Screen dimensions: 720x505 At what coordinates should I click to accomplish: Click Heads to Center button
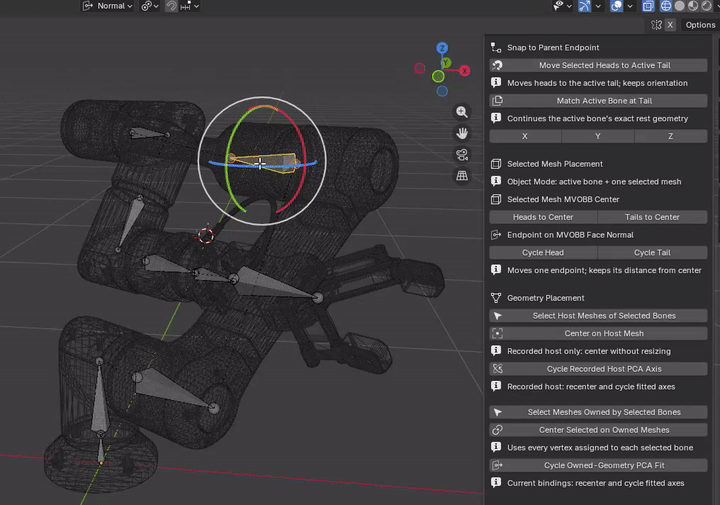tap(543, 217)
